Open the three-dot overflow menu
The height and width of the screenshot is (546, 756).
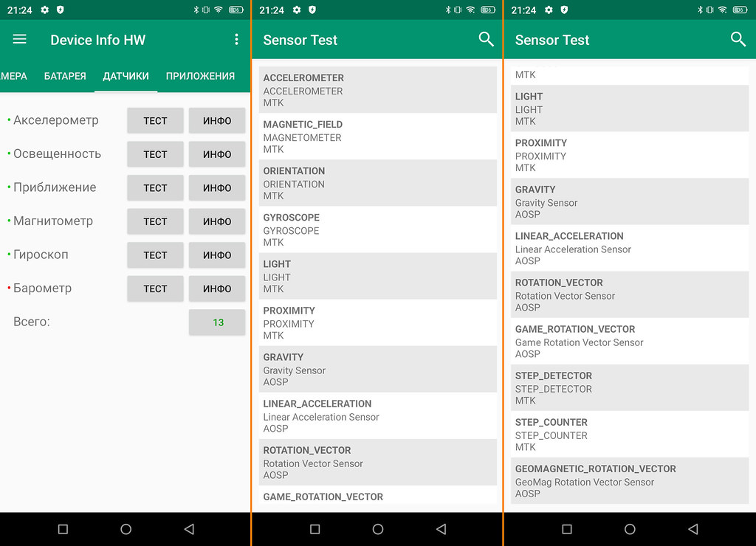[x=236, y=40]
